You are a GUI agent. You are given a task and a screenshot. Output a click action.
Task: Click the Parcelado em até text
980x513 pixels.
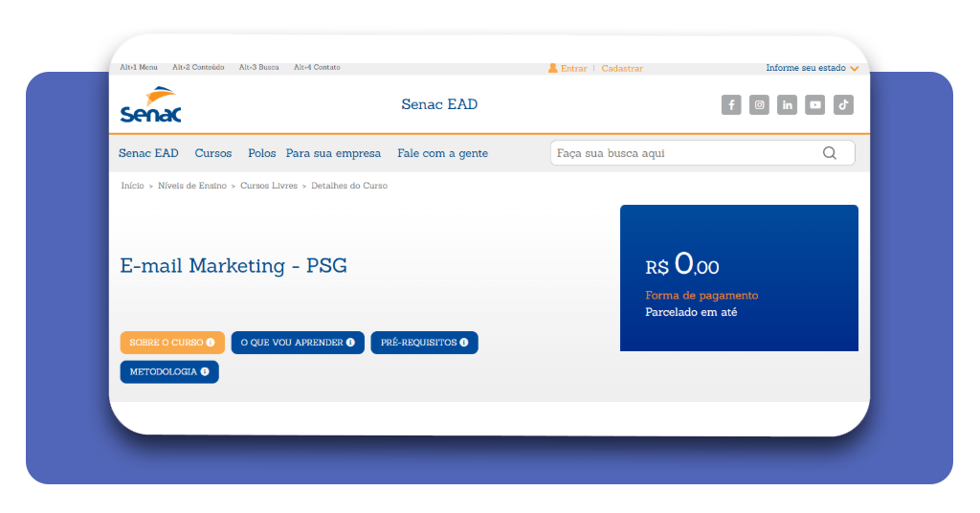pos(691,312)
